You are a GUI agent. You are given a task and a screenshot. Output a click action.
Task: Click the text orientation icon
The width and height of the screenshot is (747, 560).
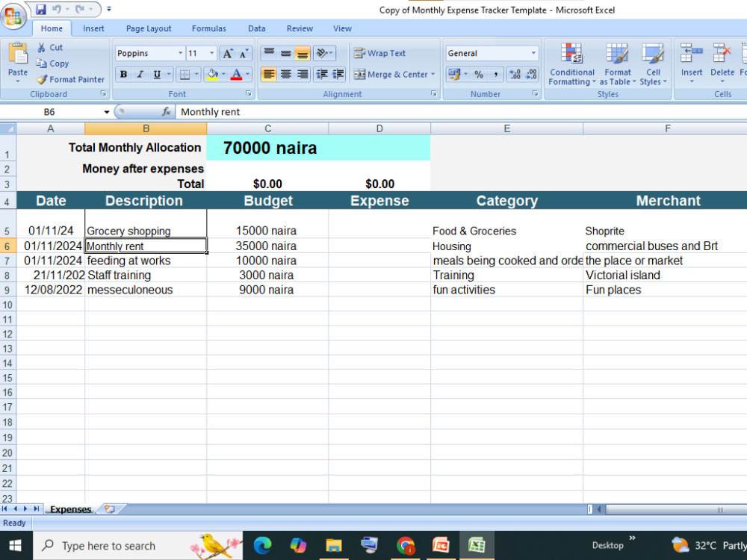[x=321, y=53]
